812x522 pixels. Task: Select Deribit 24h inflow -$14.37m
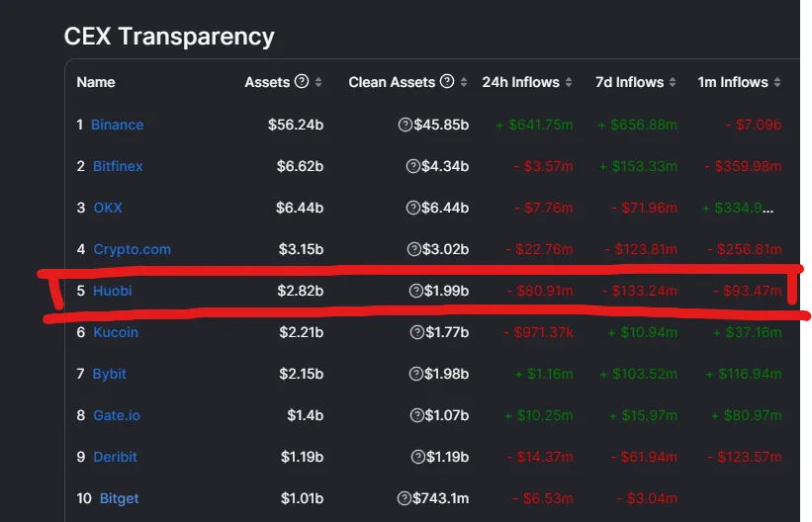point(540,457)
